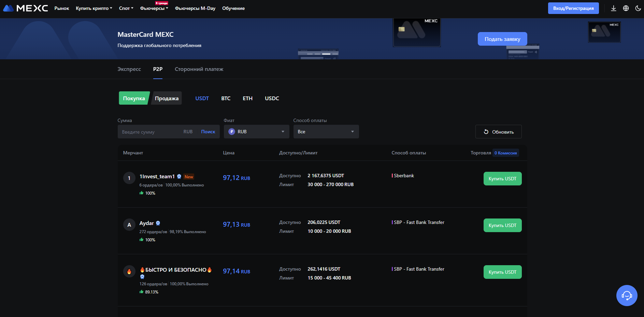This screenshot has height=317, width=644.
Task: Open the 1Invest_team1 merchant name
Action: (x=157, y=176)
